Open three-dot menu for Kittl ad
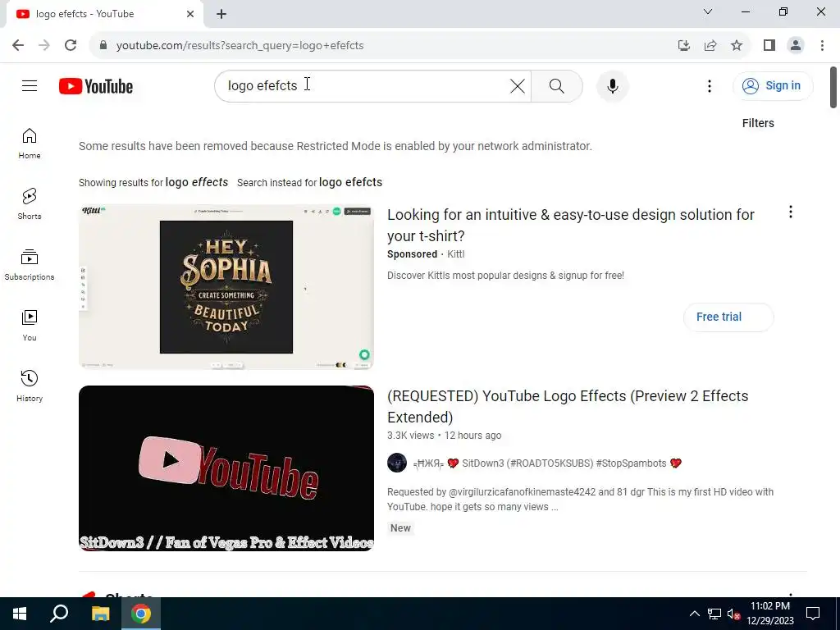The height and width of the screenshot is (630, 840). [790, 212]
